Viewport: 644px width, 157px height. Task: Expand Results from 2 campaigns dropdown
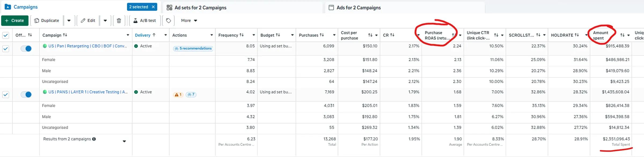click(124, 141)
